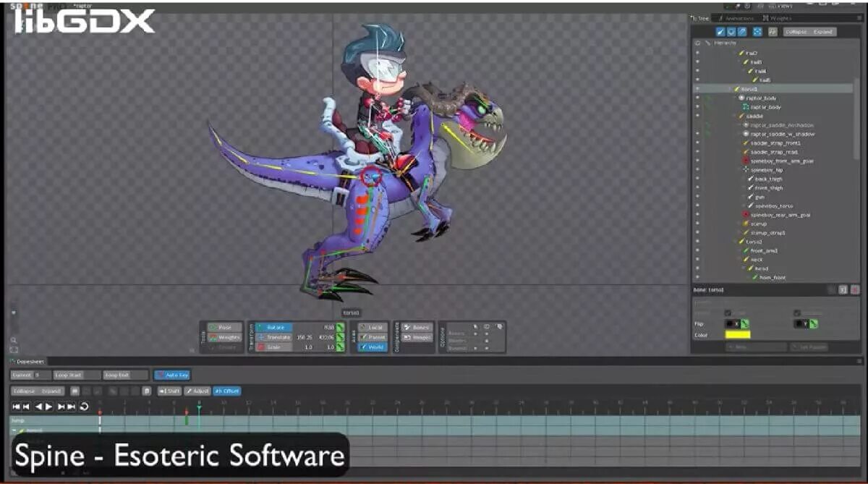
Task: Click the Set Parent button
Action: click(x=809, y=347)
